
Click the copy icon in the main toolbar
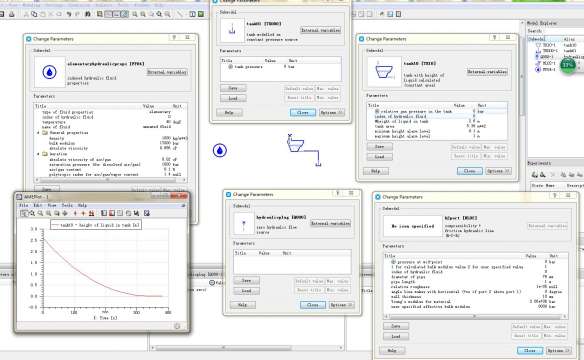pyautogui.click(x=34, y=14)
